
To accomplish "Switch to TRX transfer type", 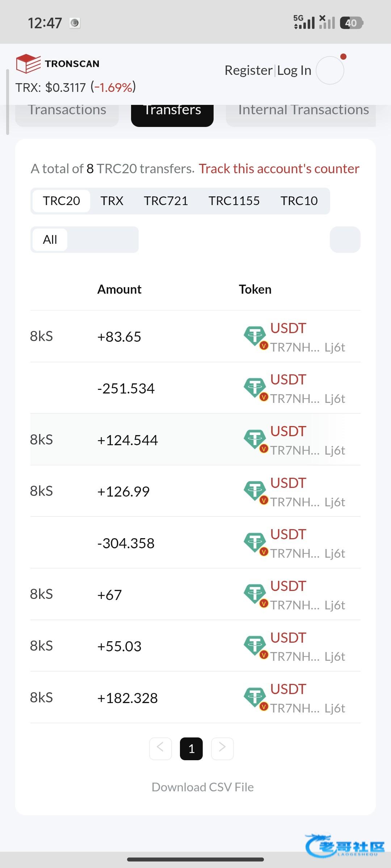I will [112, 201].
